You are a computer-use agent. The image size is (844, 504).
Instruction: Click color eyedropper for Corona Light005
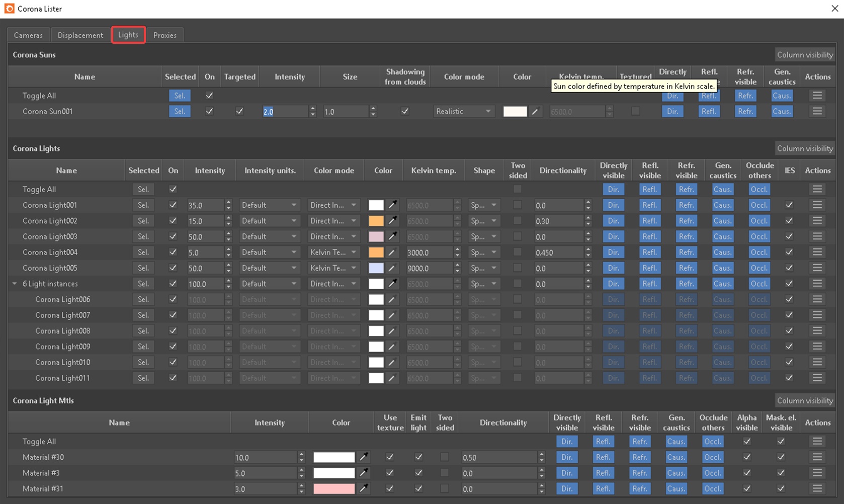click(392, 268)
